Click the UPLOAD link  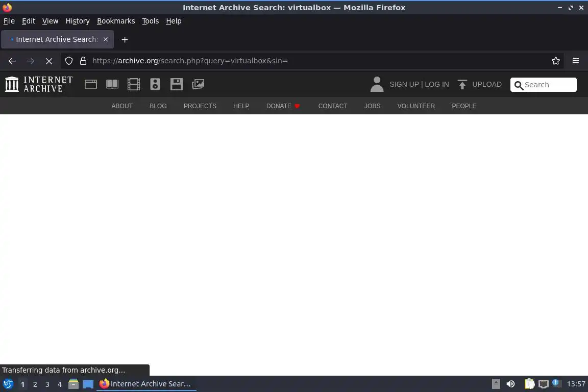(487, 84)
